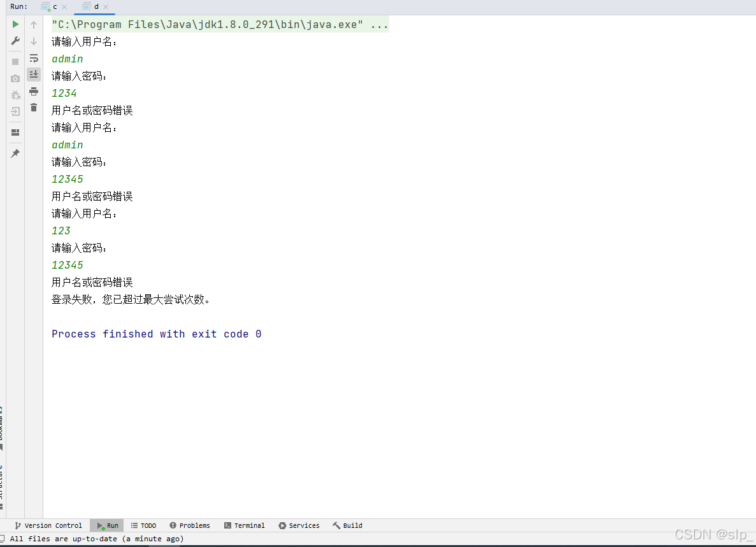Rerun the program with the green run arrow
This screenshot has width=756, height=547.
pyautogui.click(x=15, y=24)
